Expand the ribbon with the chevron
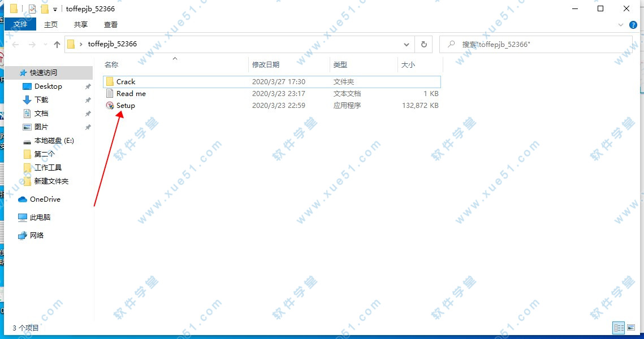This screenshot has width=644, height=339. coord(621,25)
